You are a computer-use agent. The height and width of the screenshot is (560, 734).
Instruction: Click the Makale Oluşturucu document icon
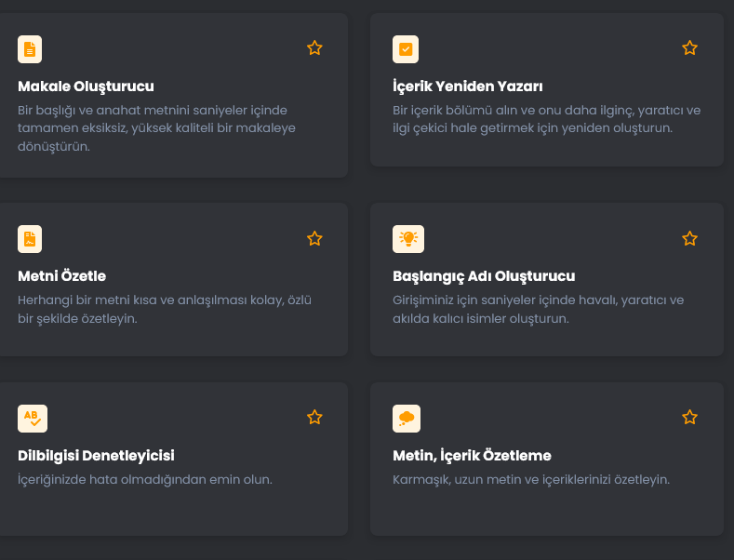click(30, 49)
